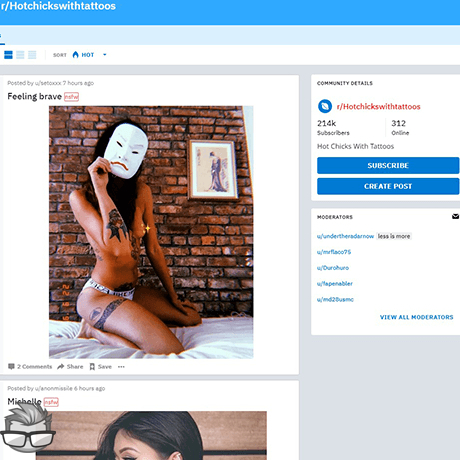Save the Feeling brave post
Viewport: 460px width, 460px height.
point(101,367)
